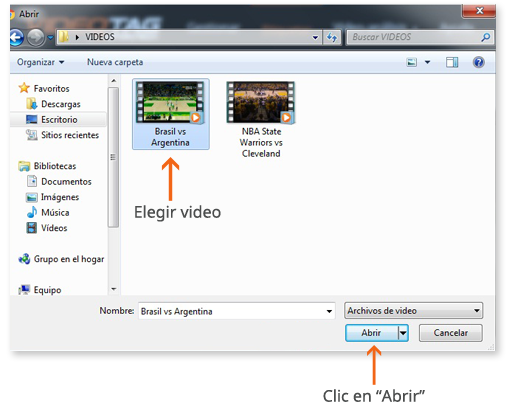Click the path arrow before VIDEOS
Screen dimensions: 515x415
(77, 37)
